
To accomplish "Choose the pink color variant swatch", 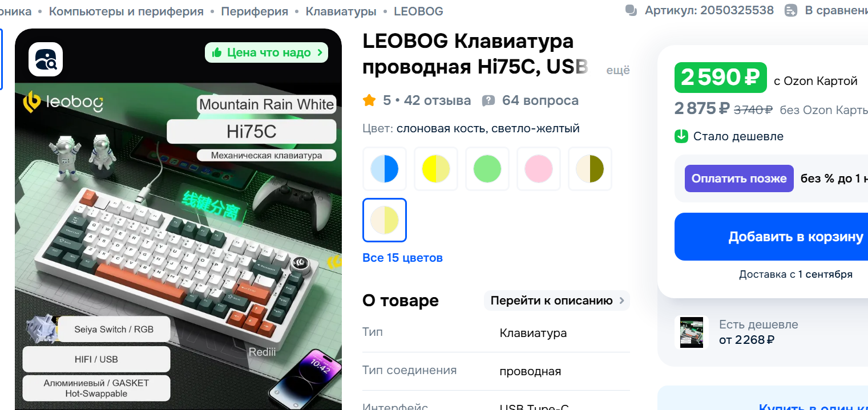I will (x=539, y=169).
